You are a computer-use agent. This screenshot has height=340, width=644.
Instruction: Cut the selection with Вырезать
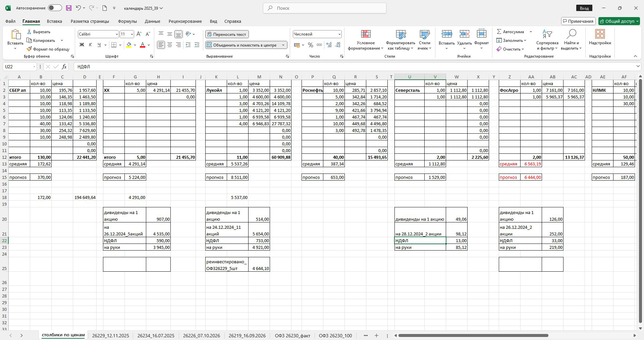(x=39, y=32)
